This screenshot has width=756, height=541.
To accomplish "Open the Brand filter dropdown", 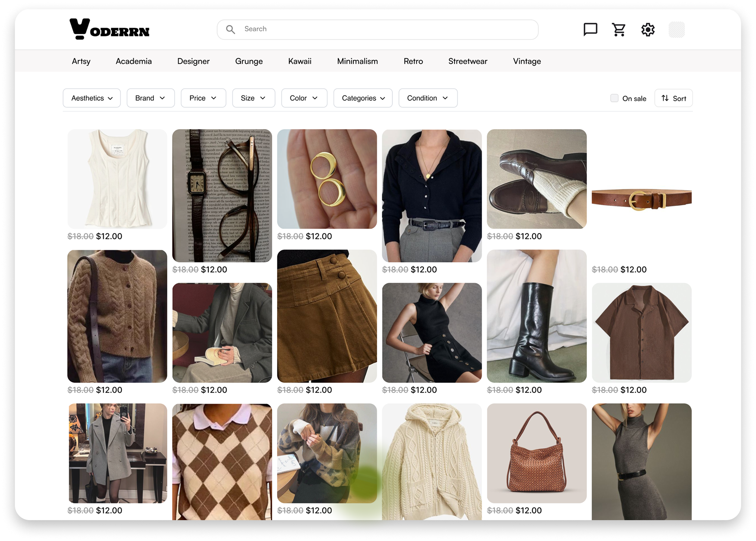I will tap(151, 98).
